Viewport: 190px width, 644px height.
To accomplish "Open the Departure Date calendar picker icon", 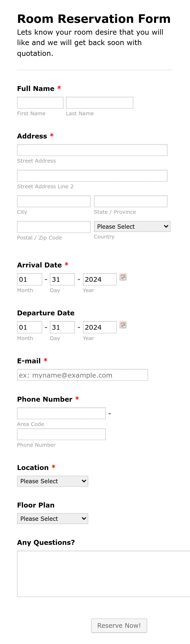I will [123, 325].
